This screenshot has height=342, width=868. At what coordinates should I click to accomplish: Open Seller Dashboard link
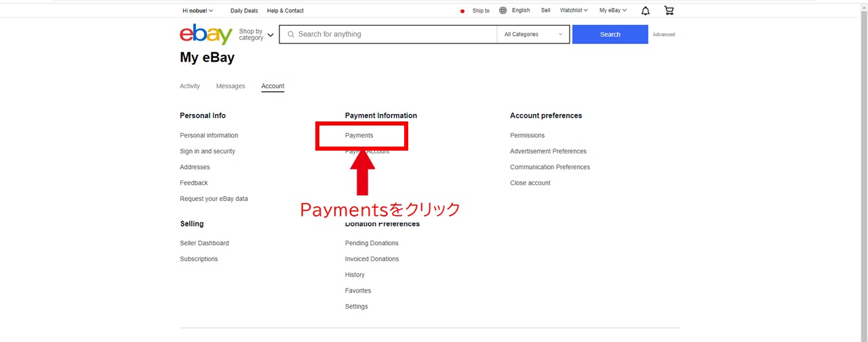(204, 243)
